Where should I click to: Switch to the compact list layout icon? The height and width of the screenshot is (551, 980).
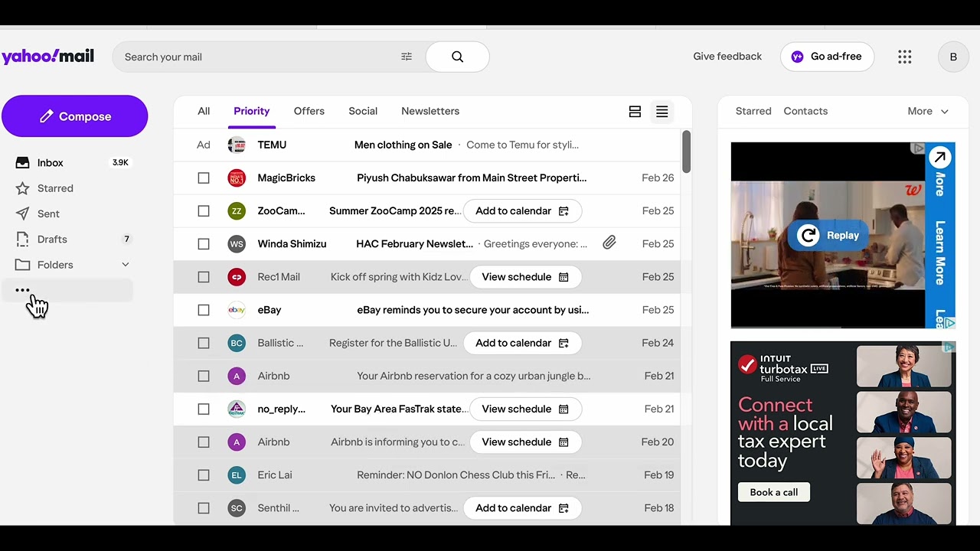coord(662,112)
